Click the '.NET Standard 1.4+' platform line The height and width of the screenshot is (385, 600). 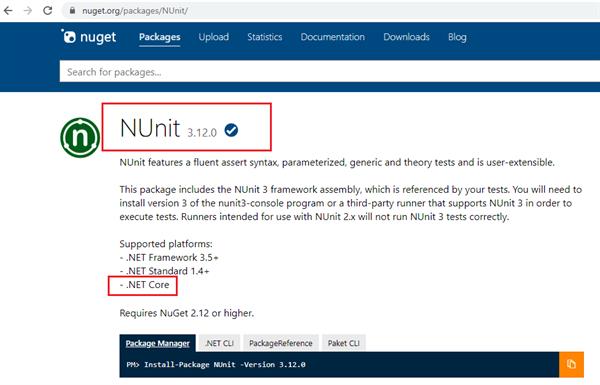pyautogui.click(x=165, y=271)
